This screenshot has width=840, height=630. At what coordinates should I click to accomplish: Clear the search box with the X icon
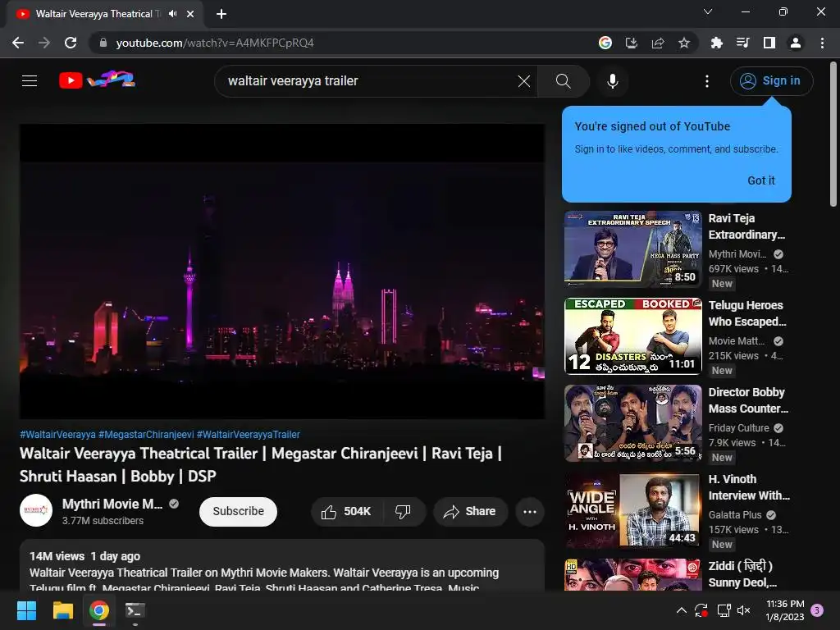[x=524, y=81]
